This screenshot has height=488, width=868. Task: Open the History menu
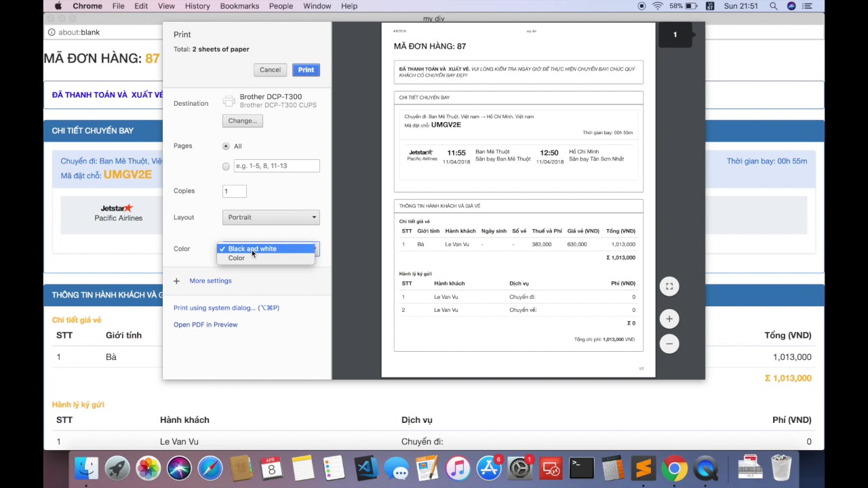point(197,6)
